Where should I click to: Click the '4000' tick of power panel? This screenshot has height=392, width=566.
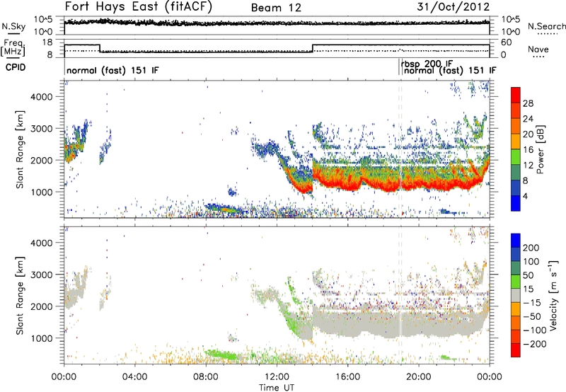point(42,97)
